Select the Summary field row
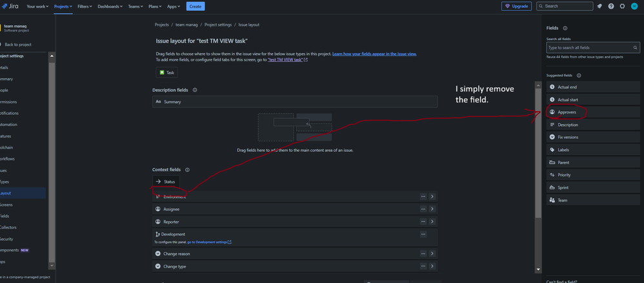This screenshot has width=644, height=283. (295, 101)
